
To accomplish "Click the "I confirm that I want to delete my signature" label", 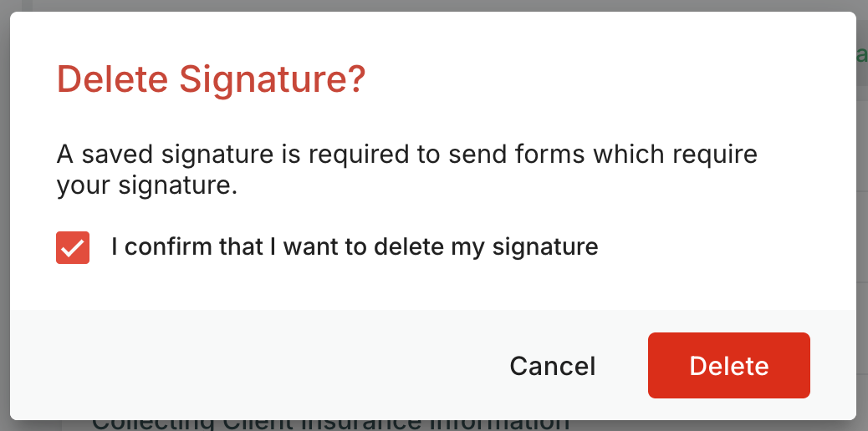I will click(x=355, y=247).
